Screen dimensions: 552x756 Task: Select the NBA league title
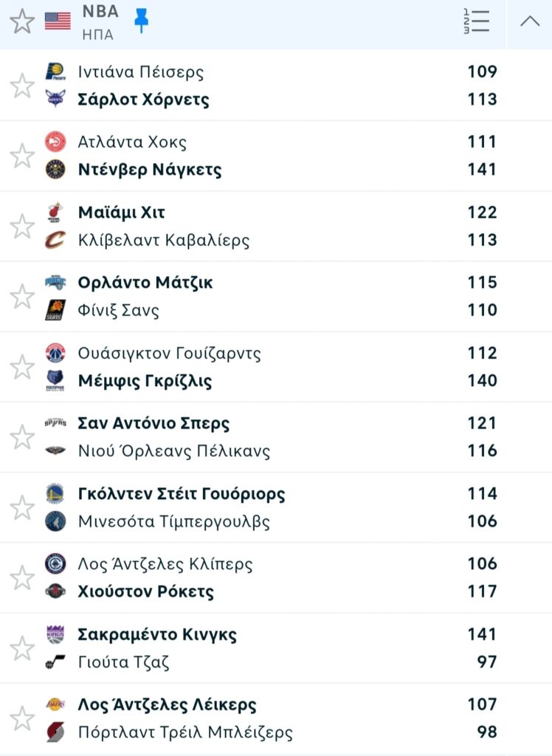pos(100,13)
